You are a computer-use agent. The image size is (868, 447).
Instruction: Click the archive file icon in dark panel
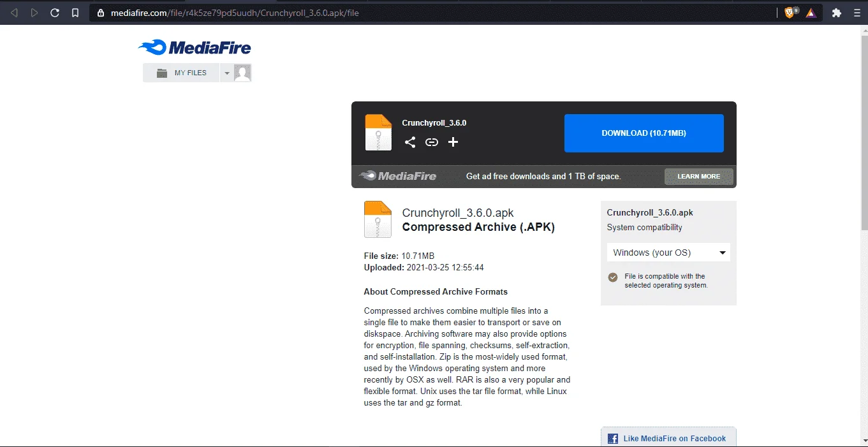(378, 133)
